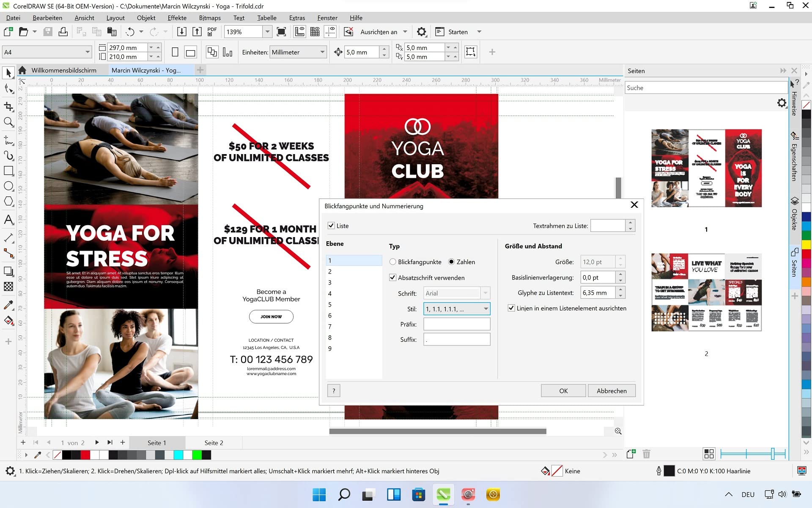Click the green swatch in document palette
Image resolution: width=812 pixels, height=508 pixels.
click(x=197, y=455)
